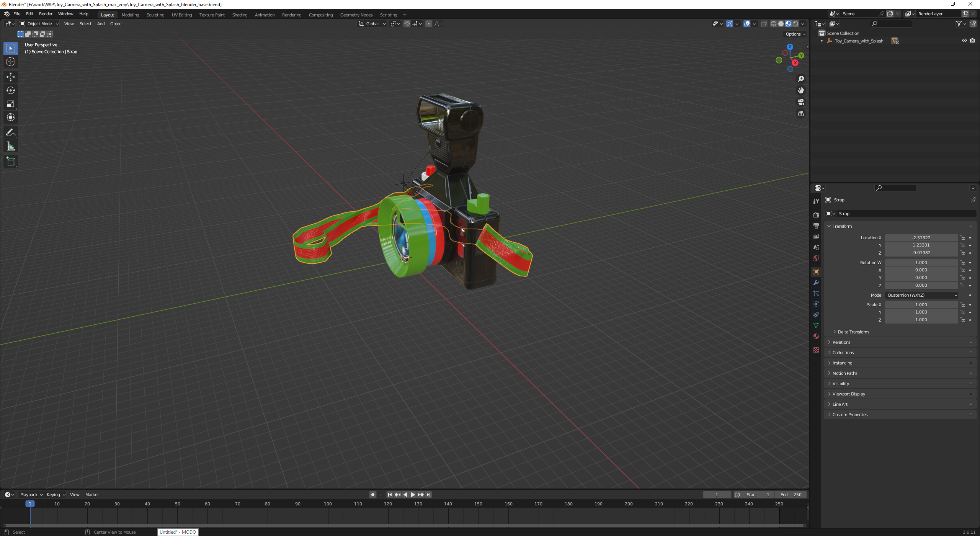Activate the Transform tool

(x=11, y=117)
